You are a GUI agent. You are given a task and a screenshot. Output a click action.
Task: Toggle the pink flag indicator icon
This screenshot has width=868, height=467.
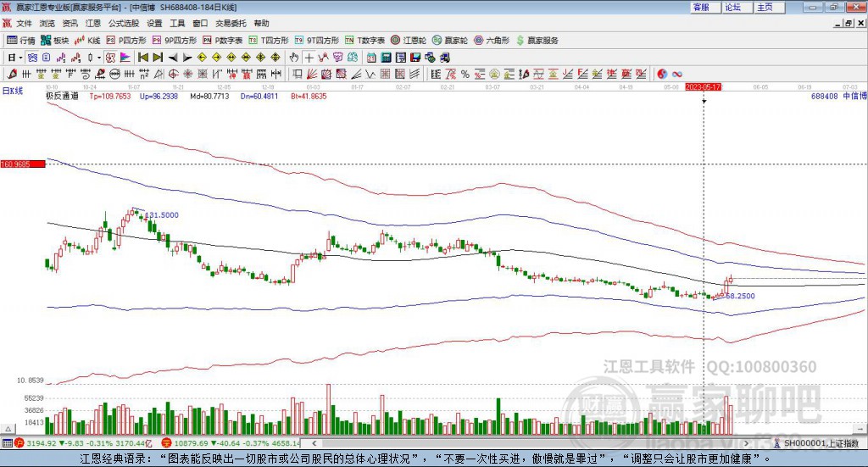[x=125, y=57]
